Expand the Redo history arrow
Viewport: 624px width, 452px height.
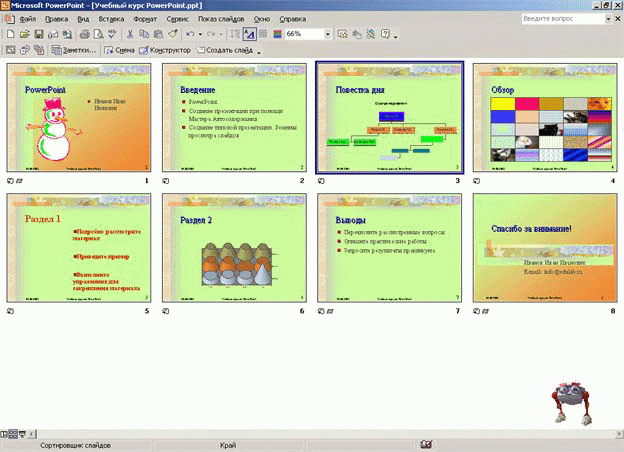pos(221,35)
